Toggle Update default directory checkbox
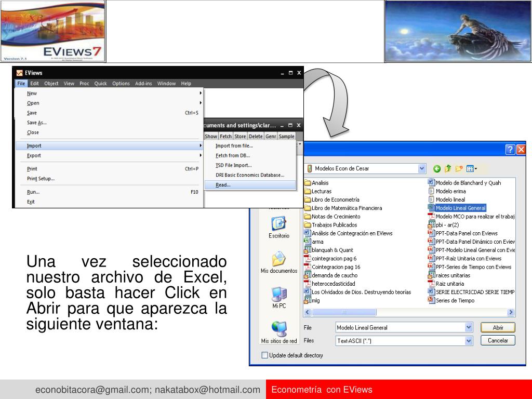This screenshot has height=399, width=532. [x=264, y=355]
